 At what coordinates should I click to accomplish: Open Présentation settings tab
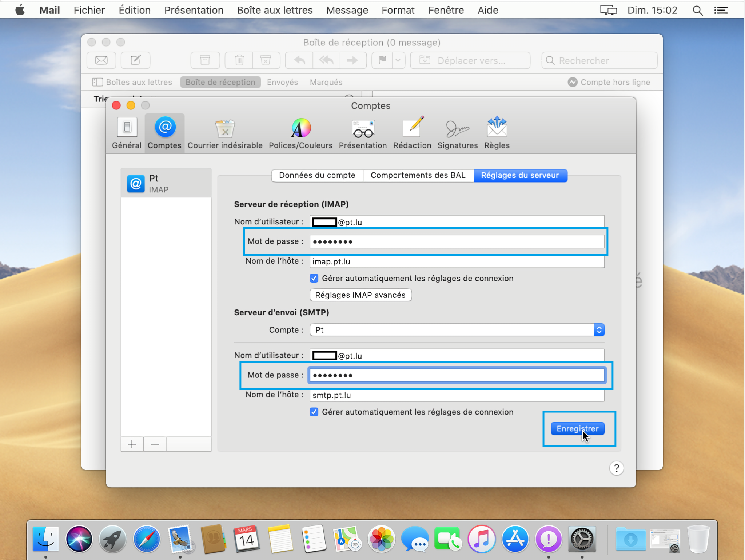pos(362,132)
